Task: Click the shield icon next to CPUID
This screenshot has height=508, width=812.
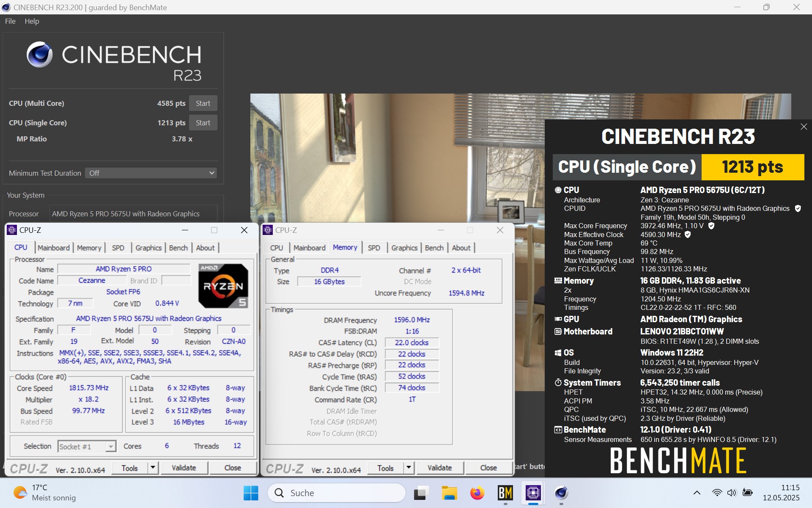Action: pyautogui.click(x=798, y=208)
